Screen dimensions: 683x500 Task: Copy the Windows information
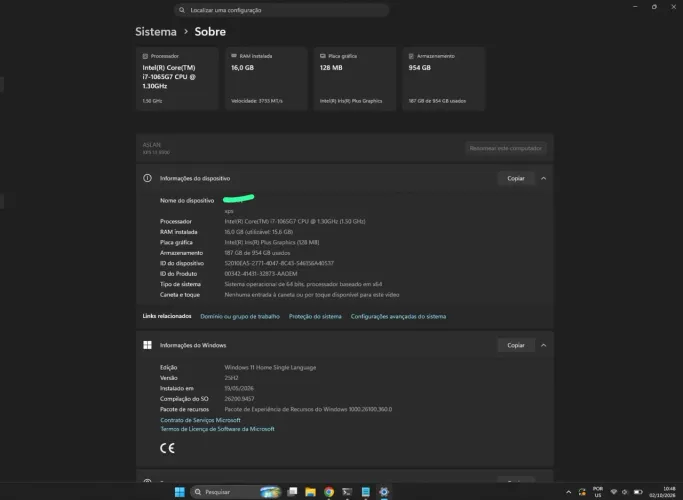[516, 345]
